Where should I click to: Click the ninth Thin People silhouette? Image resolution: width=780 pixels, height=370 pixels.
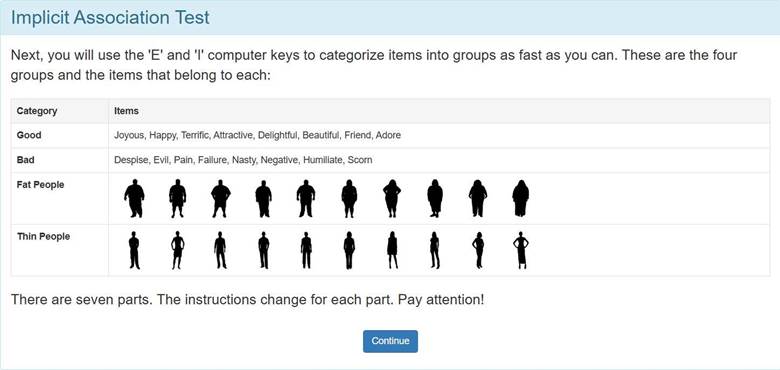tap(478, 250)
